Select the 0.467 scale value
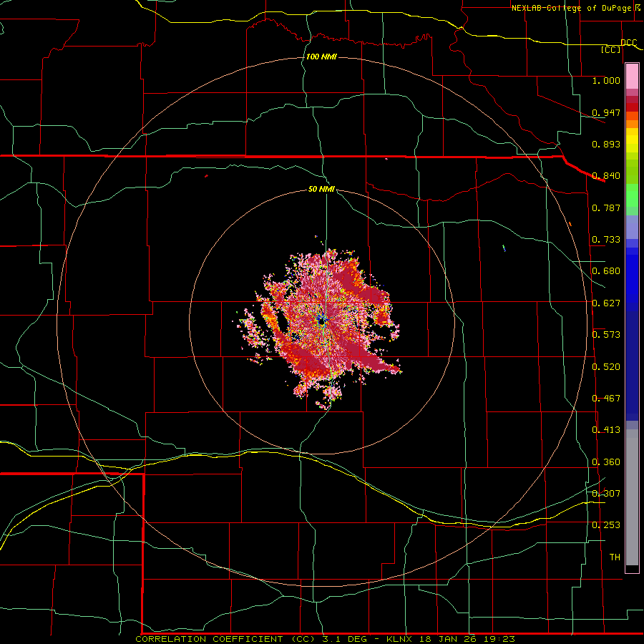 coord(606,399)
